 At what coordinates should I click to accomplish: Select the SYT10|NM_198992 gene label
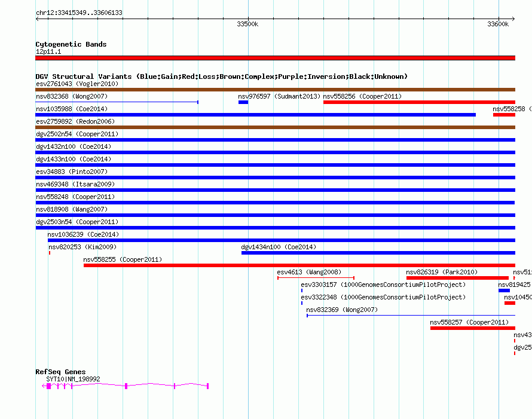[x=73, y=379]
